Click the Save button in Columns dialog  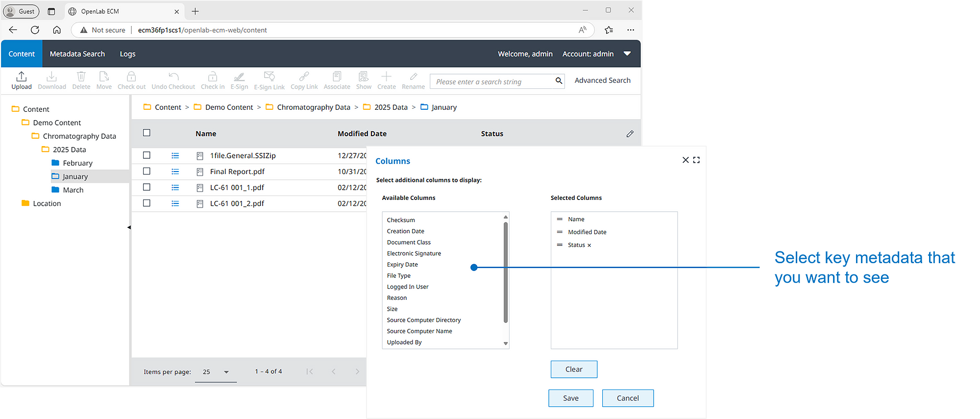click(x=570, y=398)
